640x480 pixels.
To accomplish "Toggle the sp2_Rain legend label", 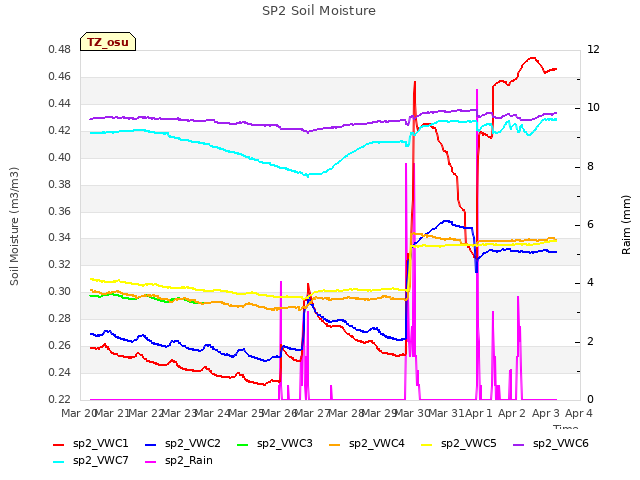I will [x=189, y=461].
